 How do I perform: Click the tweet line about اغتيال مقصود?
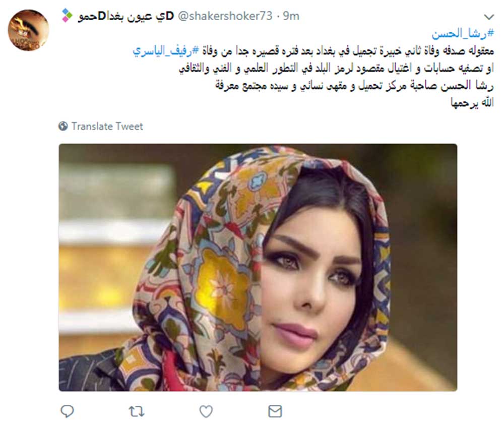pos(336,68)
